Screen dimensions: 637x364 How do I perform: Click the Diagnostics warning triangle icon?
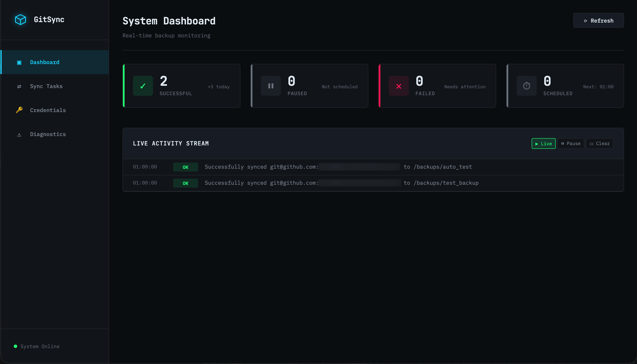pyautogui.click(x=19, y=135)
